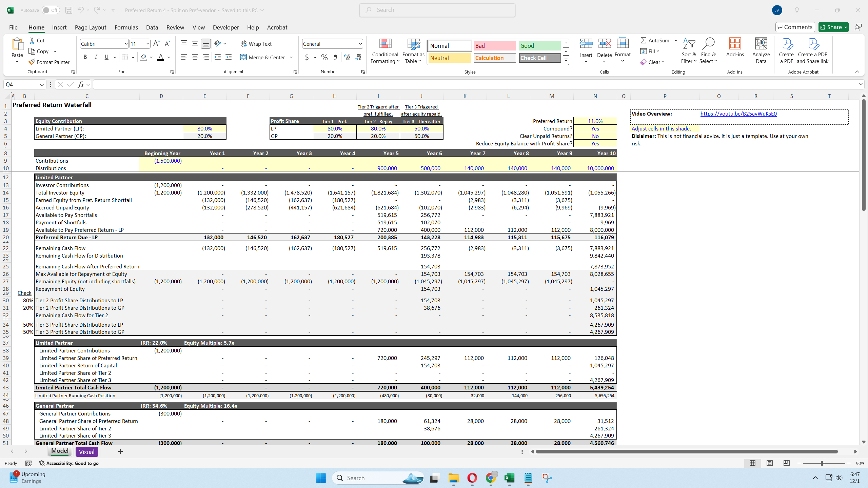
Task: Click Increase Decimal icon
Action: click(347, 57)
